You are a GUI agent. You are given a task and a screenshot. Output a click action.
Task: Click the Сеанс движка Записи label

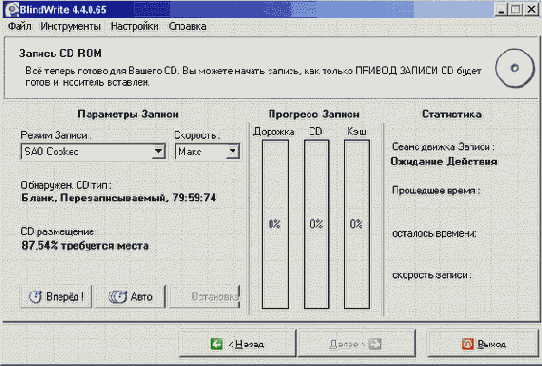[x=443, y=147]
